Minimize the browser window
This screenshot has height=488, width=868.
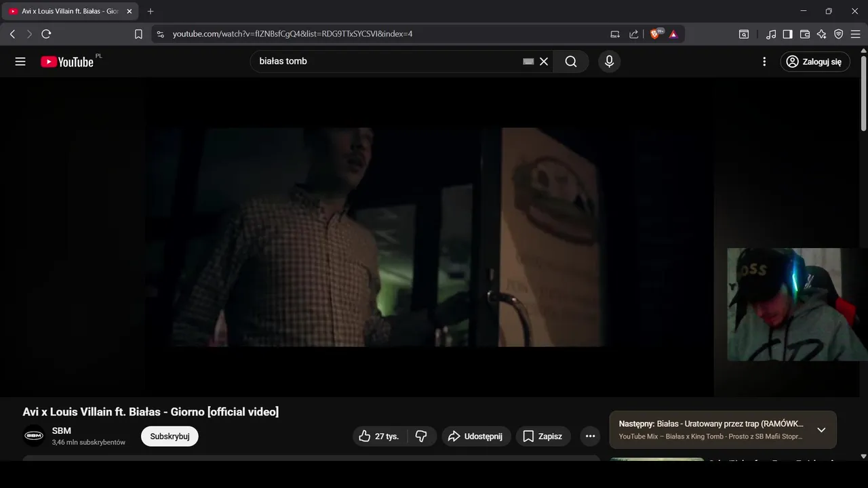tap(804, 12)
